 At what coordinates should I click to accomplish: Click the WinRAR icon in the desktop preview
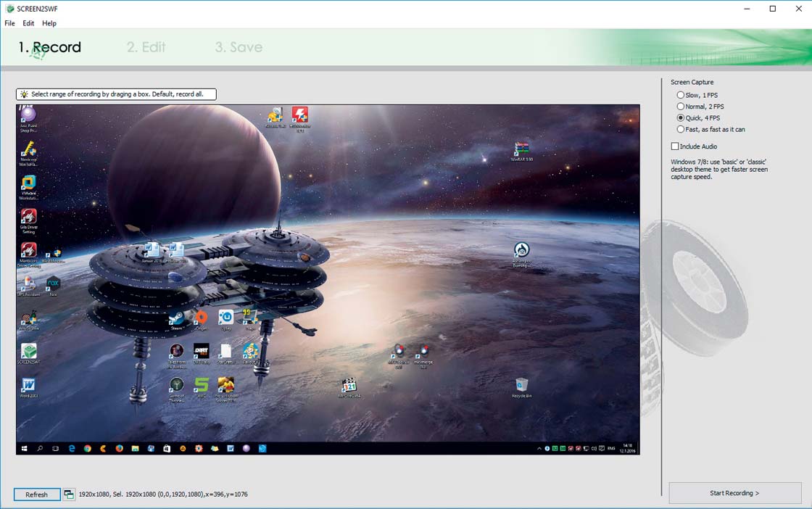tap(521, 149)
